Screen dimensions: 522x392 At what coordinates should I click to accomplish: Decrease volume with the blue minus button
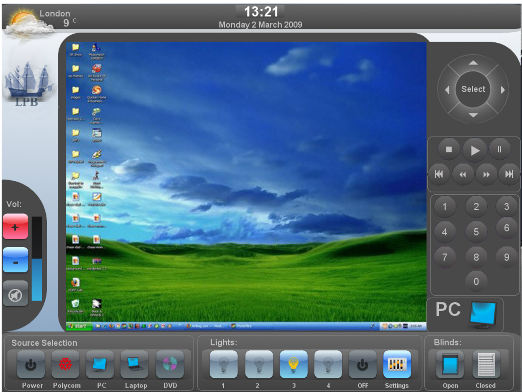(x=15, y=260)
